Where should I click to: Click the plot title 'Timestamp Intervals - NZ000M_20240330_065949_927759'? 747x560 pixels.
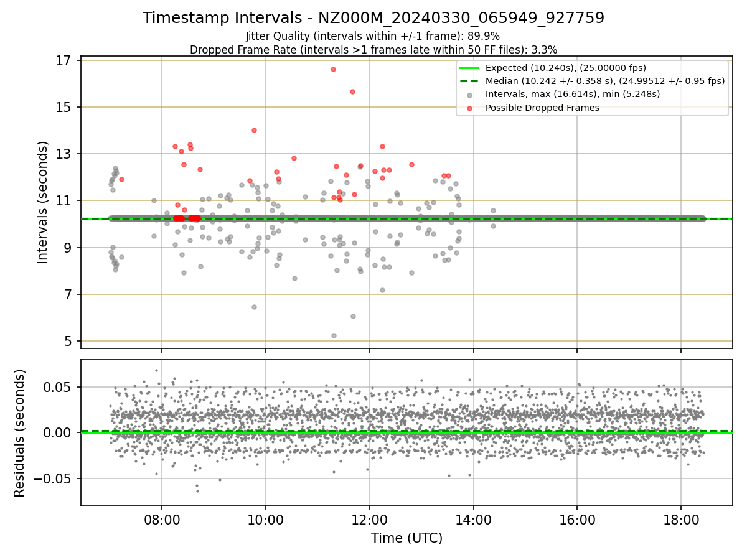coord(374,18)
